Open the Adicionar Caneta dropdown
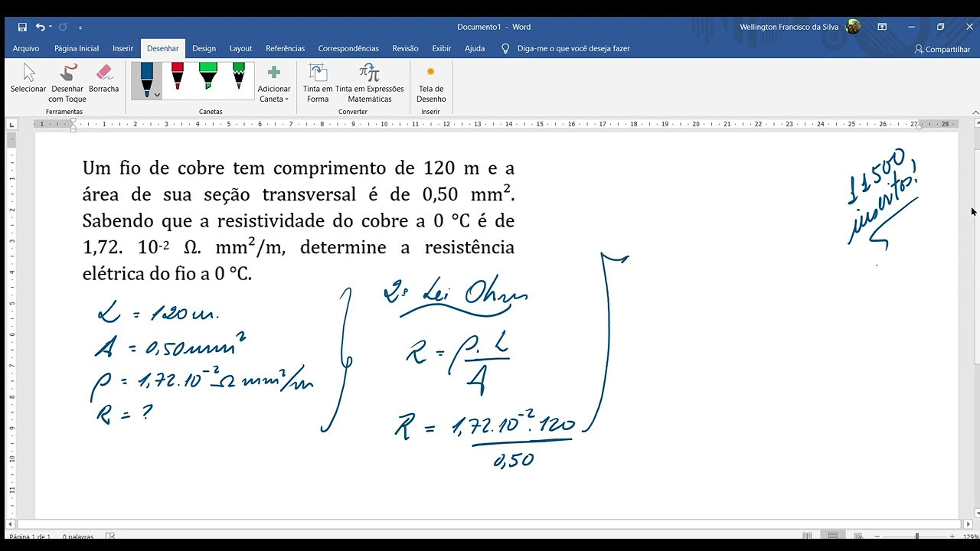980x551 pixels. (274, 83)
